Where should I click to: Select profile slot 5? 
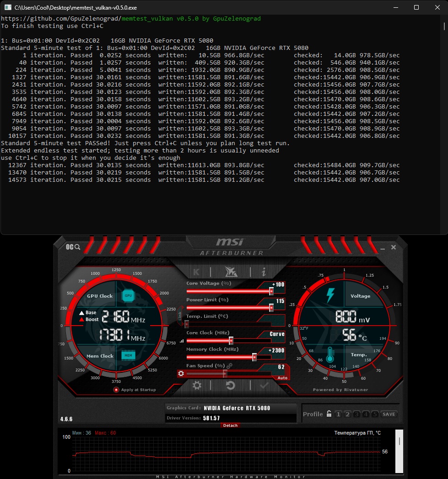coord(375,414)
